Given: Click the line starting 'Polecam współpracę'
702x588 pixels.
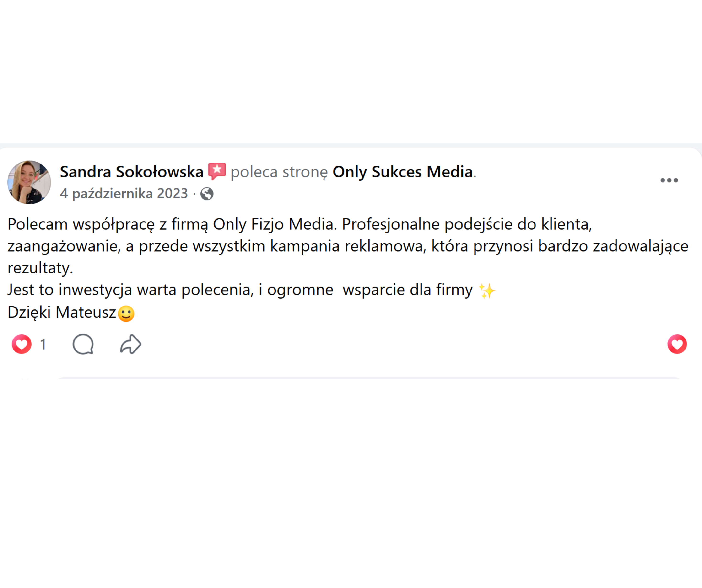Looking at the screenshot, I should (x=300, y=224).
